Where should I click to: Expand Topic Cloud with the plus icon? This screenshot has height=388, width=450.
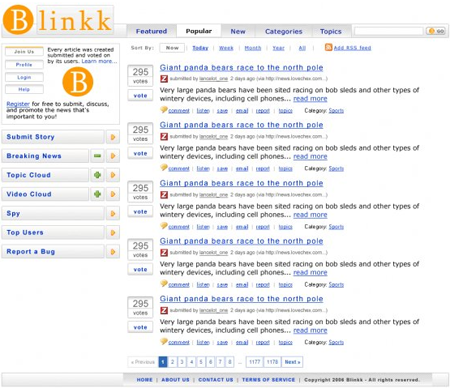click(97, 175)
